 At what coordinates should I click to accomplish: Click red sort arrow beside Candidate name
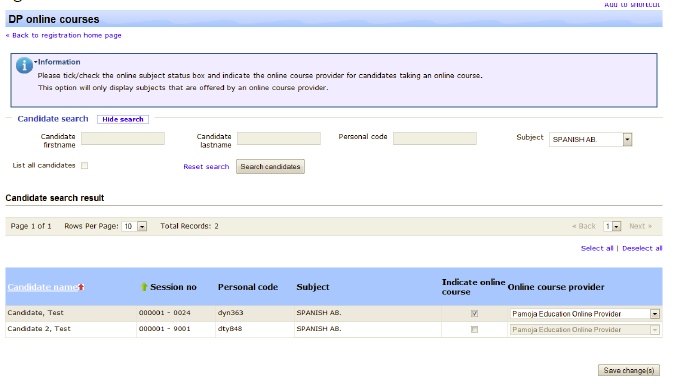point(81,287)
